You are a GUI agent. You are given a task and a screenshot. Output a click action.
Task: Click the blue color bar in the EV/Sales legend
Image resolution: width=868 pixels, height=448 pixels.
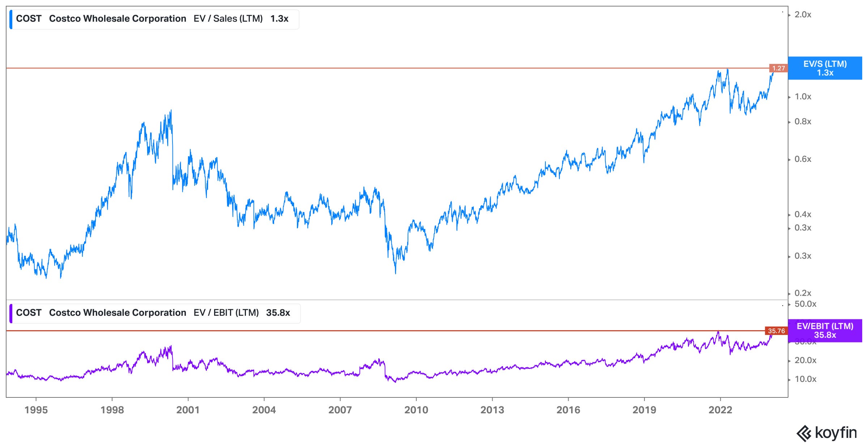pos(11,19)
